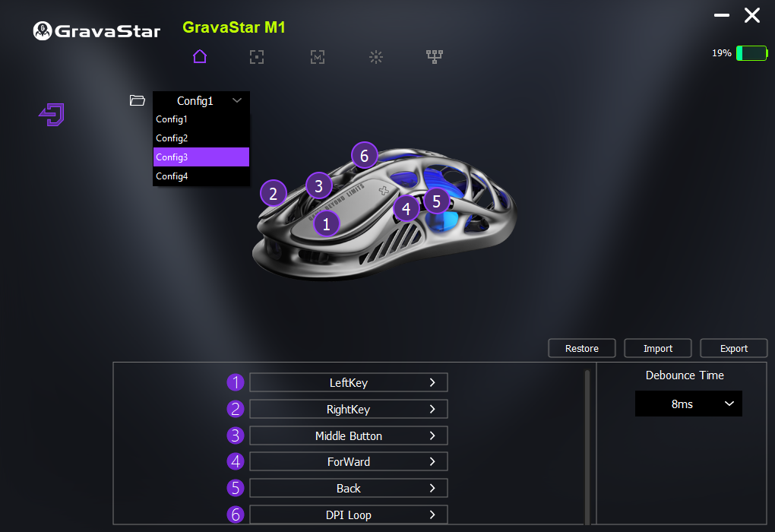
Task: Close the GravaStar window
Action: click(x=752, y=15)
